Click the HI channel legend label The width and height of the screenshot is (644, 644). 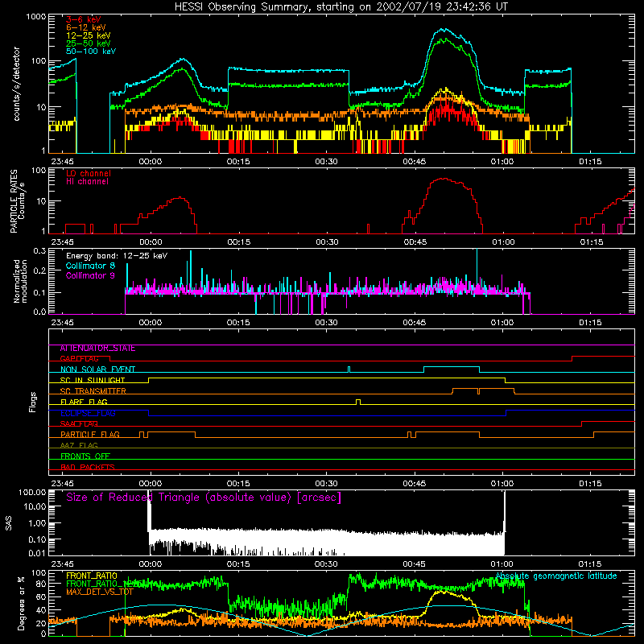87,182
